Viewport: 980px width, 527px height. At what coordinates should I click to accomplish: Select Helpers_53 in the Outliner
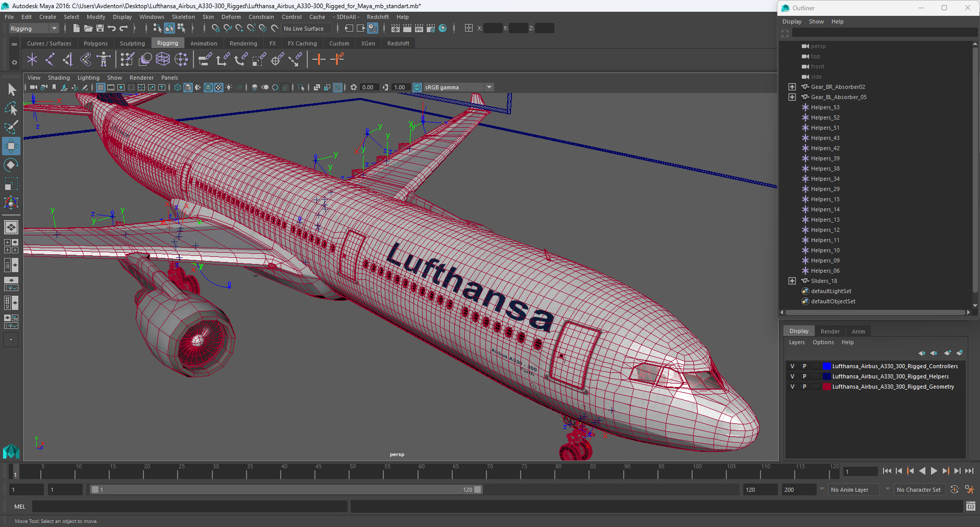[x=825, y=107]
